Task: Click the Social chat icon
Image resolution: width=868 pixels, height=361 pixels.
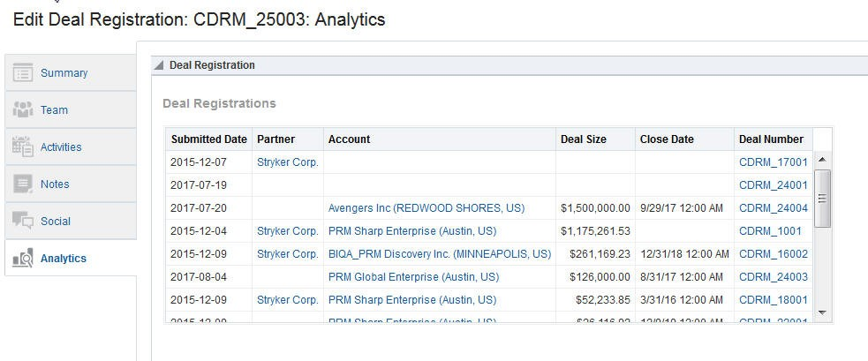Action: pos(23,222)
